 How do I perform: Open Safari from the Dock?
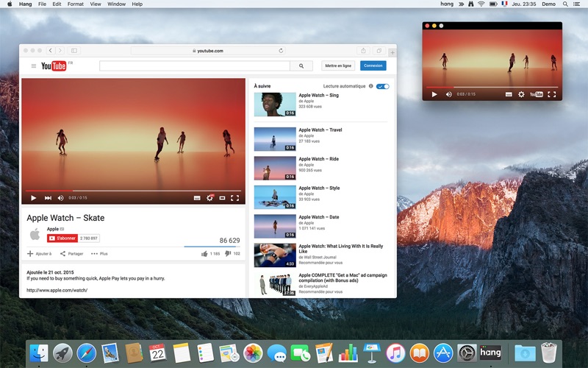(86, 353)
